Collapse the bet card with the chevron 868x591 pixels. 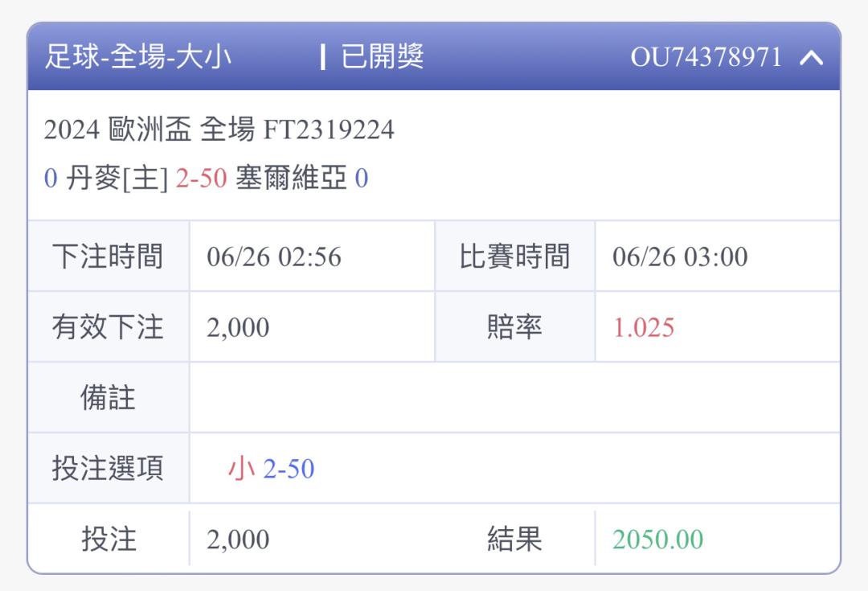pyautogui.click(x=811, y=58)
